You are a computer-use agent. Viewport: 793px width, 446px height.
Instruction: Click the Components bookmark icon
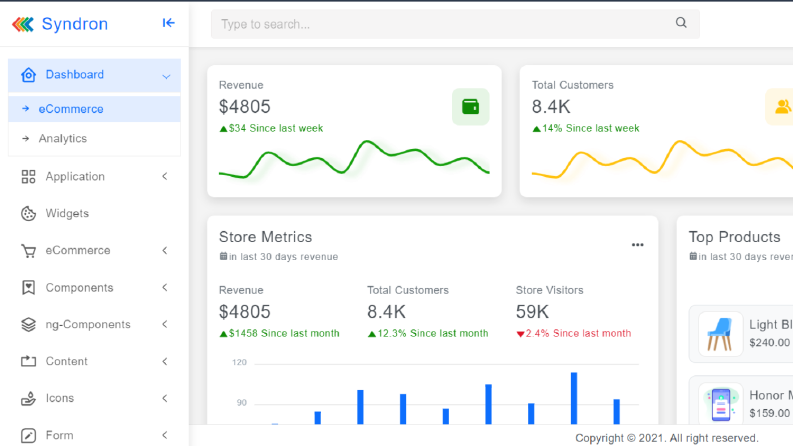[28, 288]
